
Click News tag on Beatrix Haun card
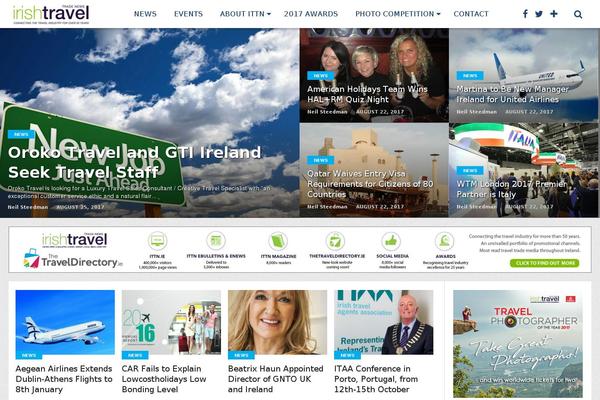point(241,355)
